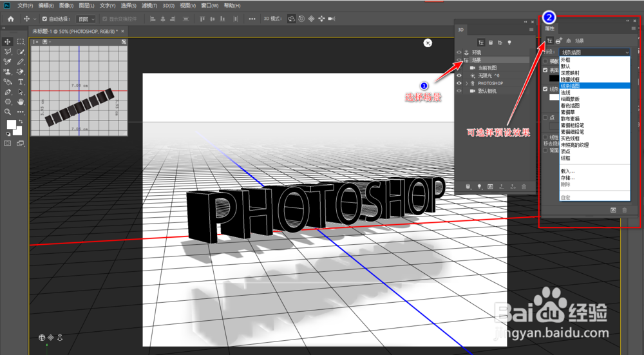644x355 pixels.
Task: Toggle the 表面 checkbox in Properties
Action: [x=545, y=70]
